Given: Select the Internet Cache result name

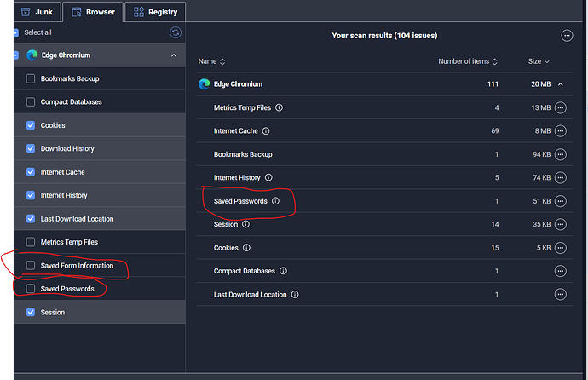Looking at the screenshot, I should 235,131.
